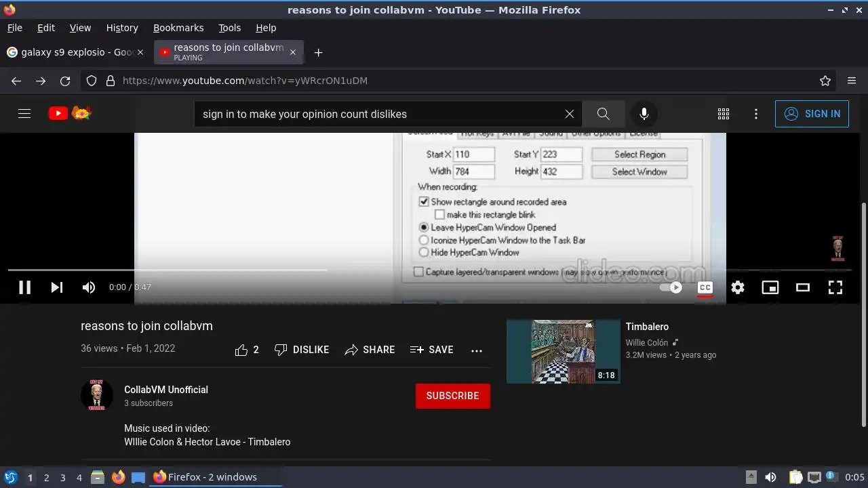Click the page vertical scrollbar
Viewport: 868px width, 488px height.
click(863, 314)
